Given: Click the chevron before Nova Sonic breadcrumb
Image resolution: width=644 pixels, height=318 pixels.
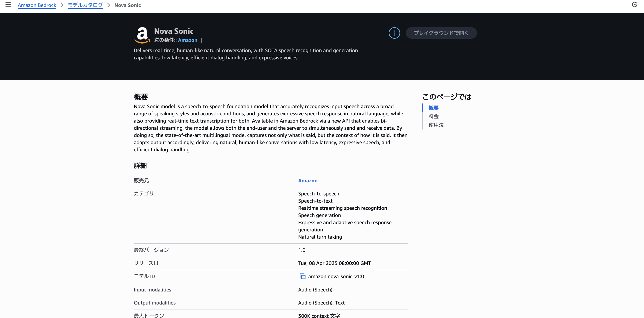Looking at the screenshot, I should click(x=109, y=5).
